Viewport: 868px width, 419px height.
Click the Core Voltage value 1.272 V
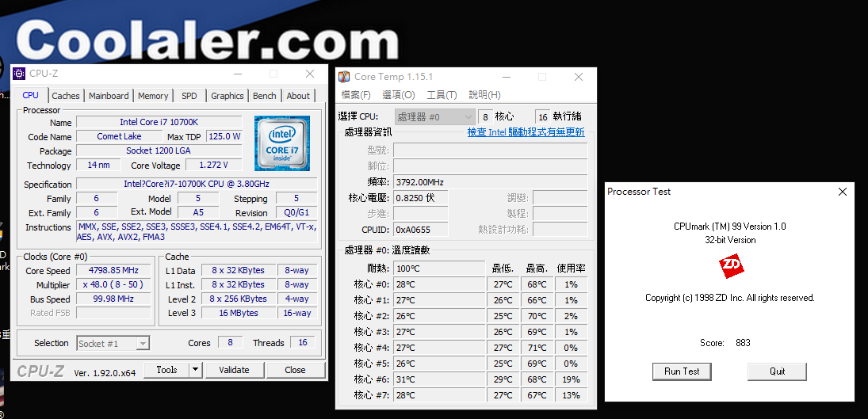point(214,166)
